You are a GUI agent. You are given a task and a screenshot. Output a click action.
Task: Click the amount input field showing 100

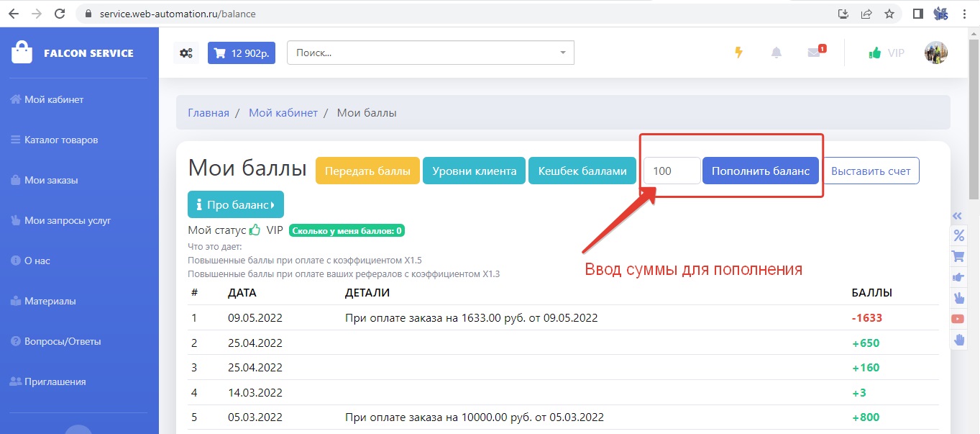[x=672, y=171]
